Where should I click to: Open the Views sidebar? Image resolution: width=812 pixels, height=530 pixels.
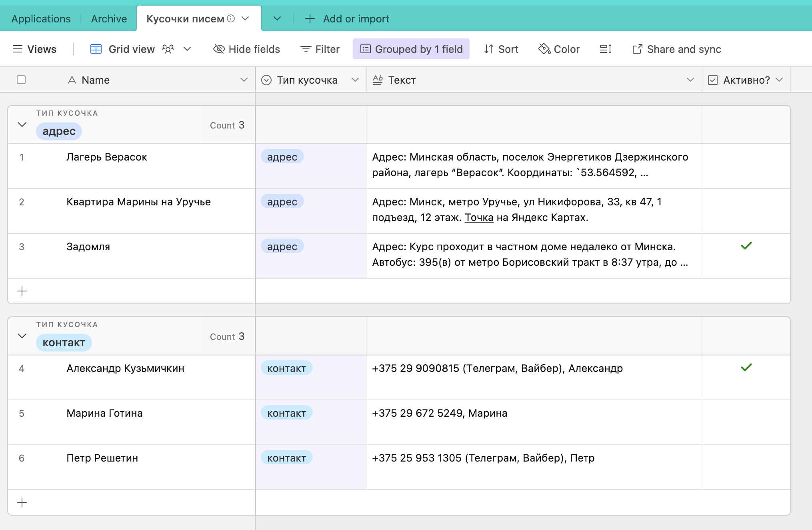click(x=34, y=49)
